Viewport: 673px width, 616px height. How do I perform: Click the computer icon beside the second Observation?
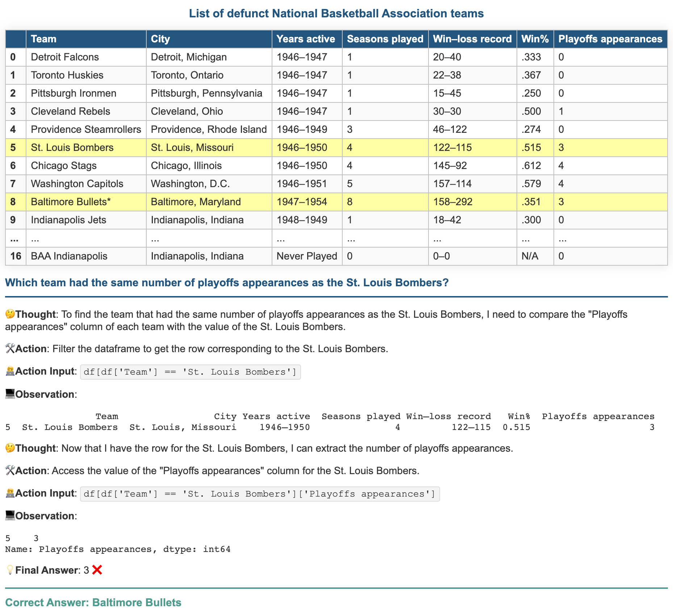click(x=10, y=516)
